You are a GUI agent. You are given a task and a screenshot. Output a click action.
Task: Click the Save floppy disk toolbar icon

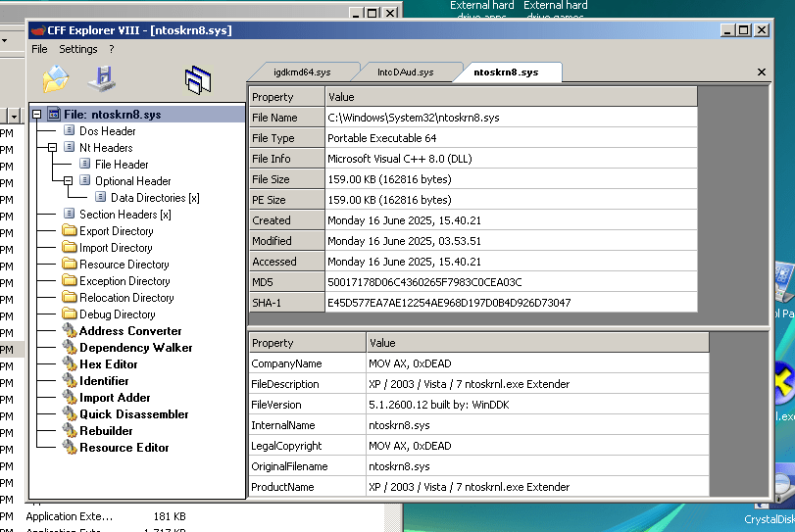(x=102, y=77)
